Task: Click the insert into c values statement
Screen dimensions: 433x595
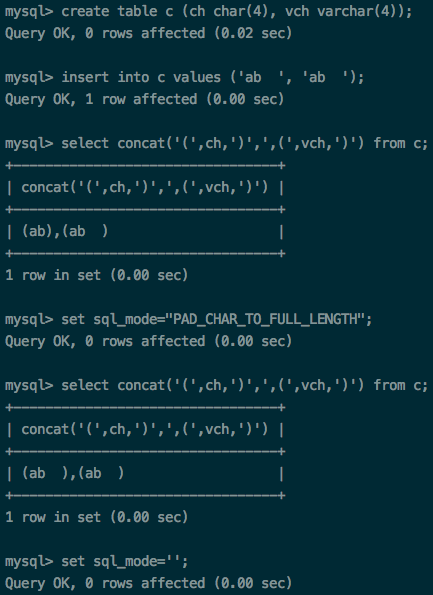Action: point(184,77)
